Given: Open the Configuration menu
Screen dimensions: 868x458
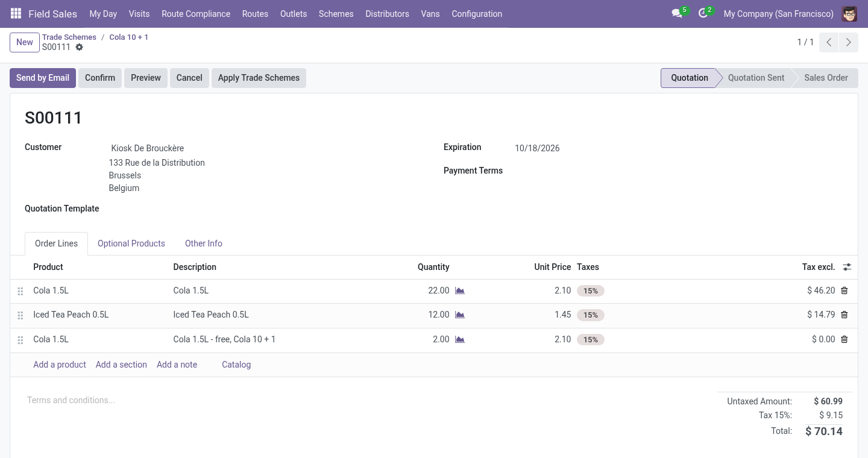Looking at the screenshot, I should point(477,13).
